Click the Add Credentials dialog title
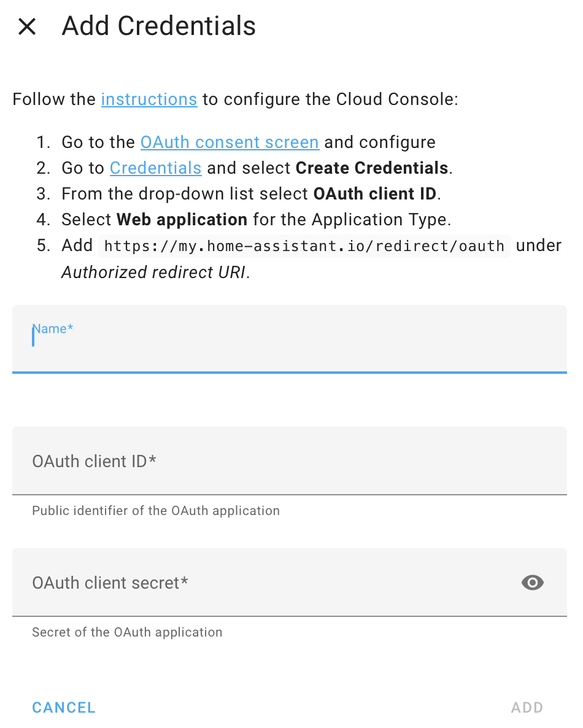 tap(159, 26)
